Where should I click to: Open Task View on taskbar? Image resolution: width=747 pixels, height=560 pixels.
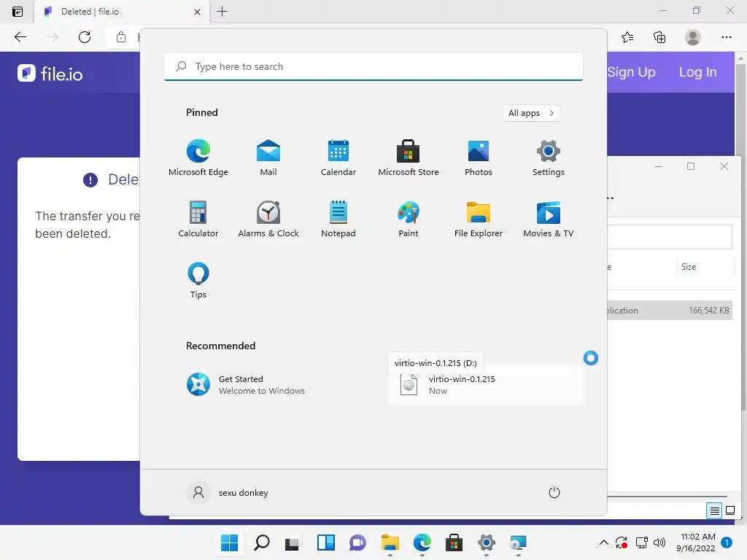(293, 542)
